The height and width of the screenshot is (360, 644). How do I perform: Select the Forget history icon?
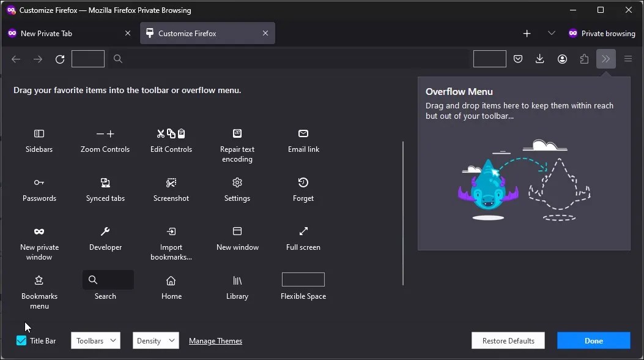303,182
